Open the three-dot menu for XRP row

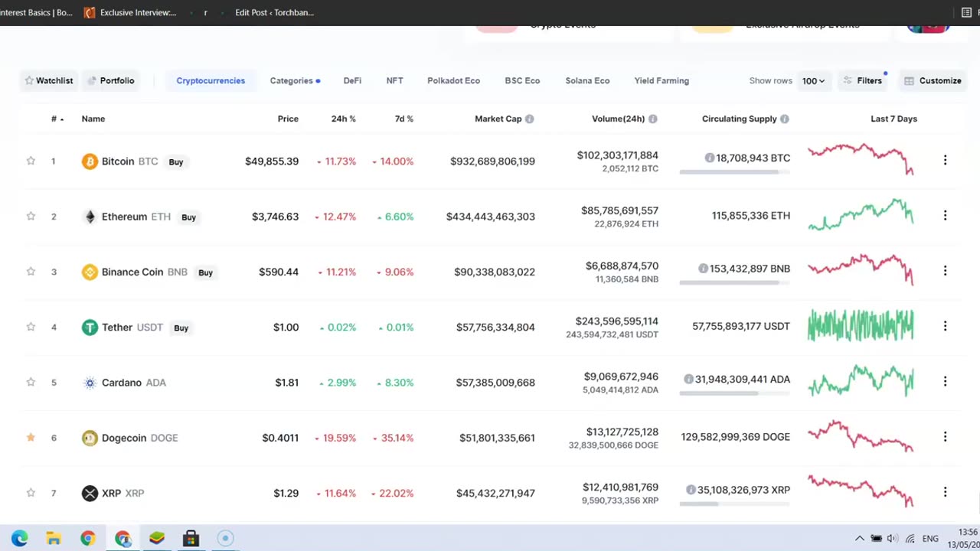(945, 491)
